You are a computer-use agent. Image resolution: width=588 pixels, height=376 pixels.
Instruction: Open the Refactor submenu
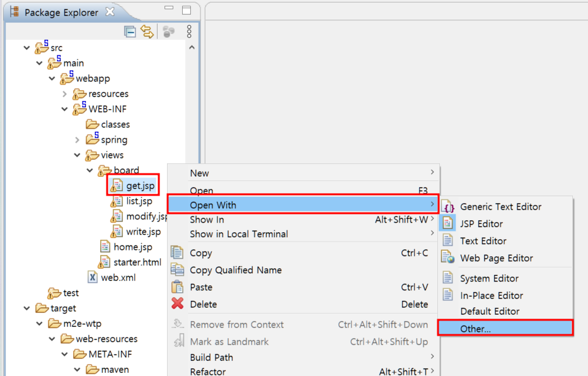click(303, 372)
